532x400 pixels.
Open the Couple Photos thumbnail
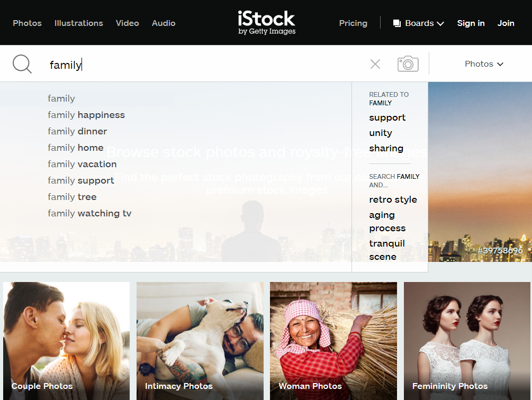coord(67,341)
